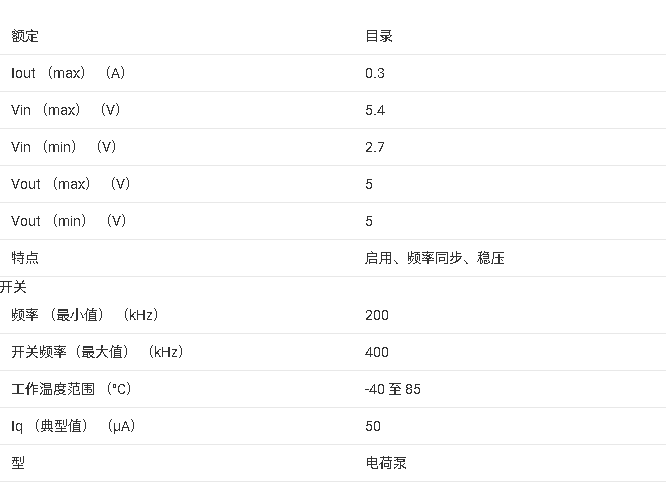Select the 工作温度范围 (°C) label
This screenshot has width=670, height=482.
pyautogui.click(x=71, y=389)
